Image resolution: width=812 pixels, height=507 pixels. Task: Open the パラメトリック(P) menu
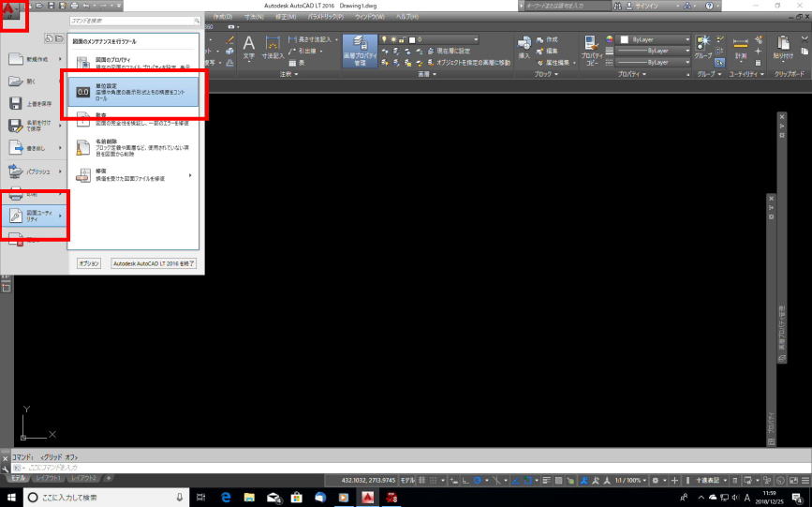click(325, 17)
